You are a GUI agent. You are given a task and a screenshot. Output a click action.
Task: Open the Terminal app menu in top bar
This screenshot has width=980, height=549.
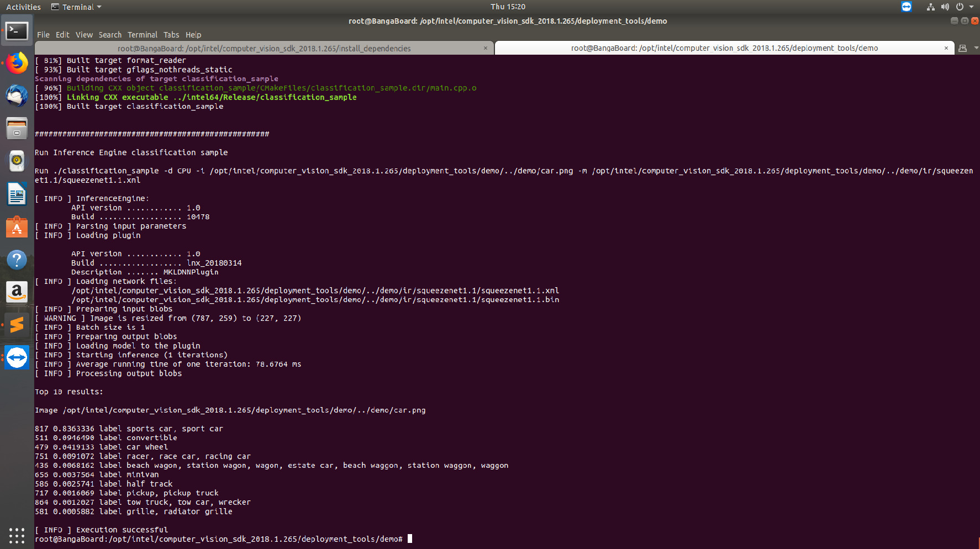click(77, 7)
